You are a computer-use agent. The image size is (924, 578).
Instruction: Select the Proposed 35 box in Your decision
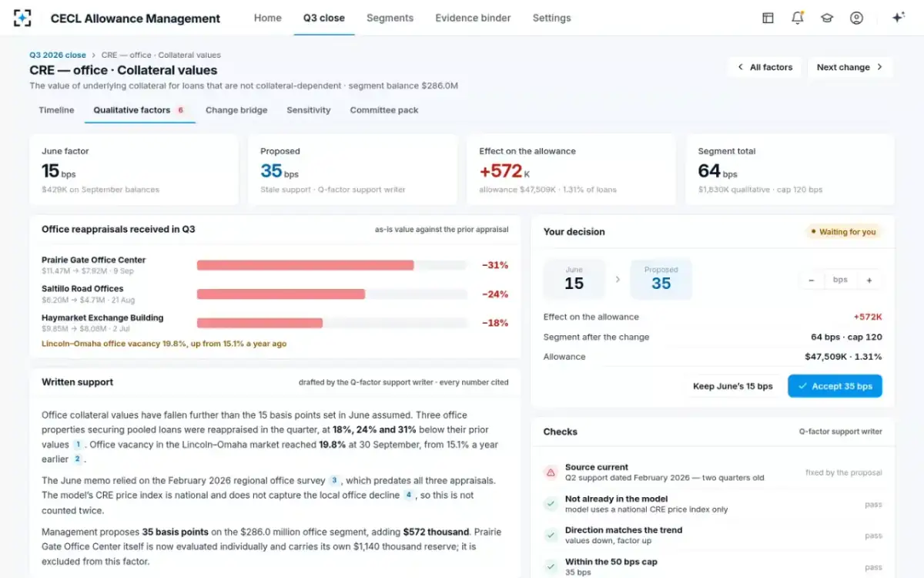pos(661,279)
